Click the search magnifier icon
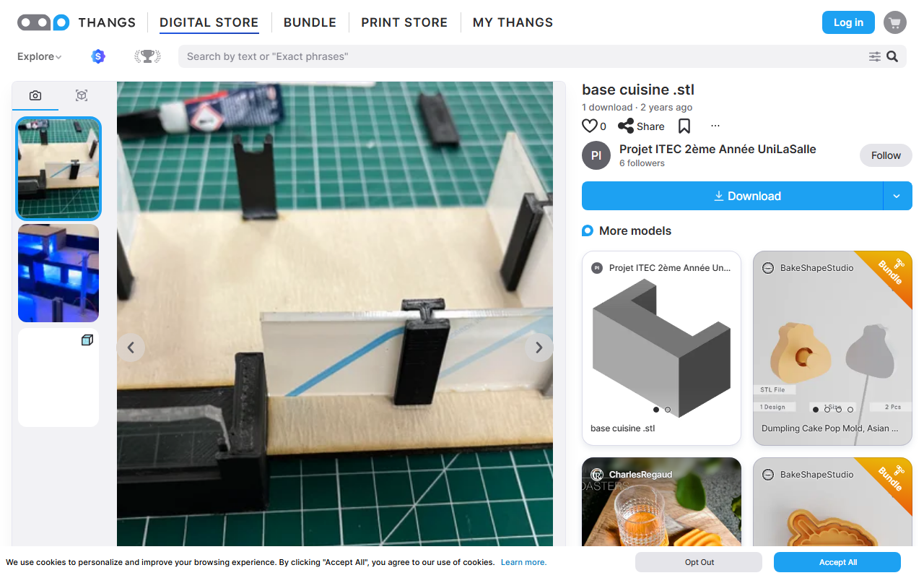Viewport: 924px width, 578px height. click(x=892, y=56)
